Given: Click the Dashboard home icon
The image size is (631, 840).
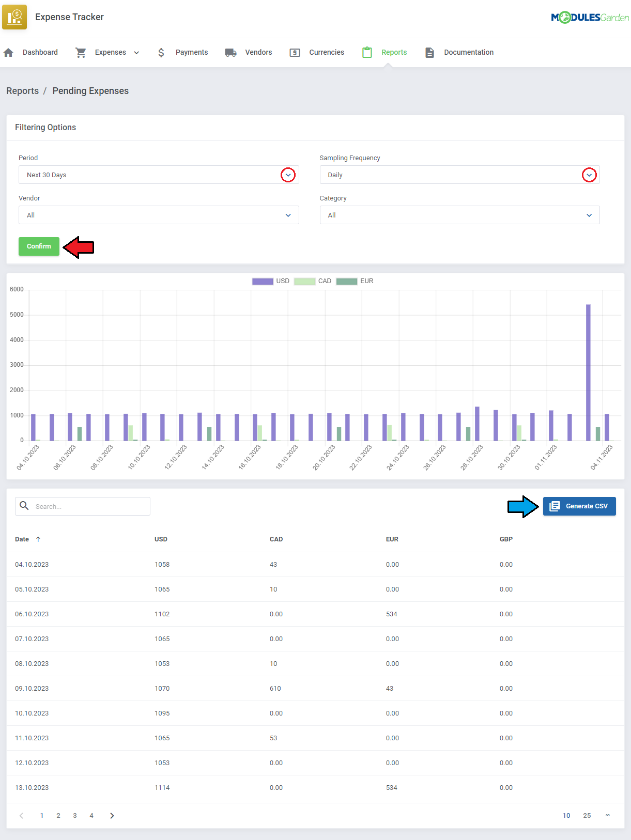Looking at the screenshot, I should [x=8, y=52].
